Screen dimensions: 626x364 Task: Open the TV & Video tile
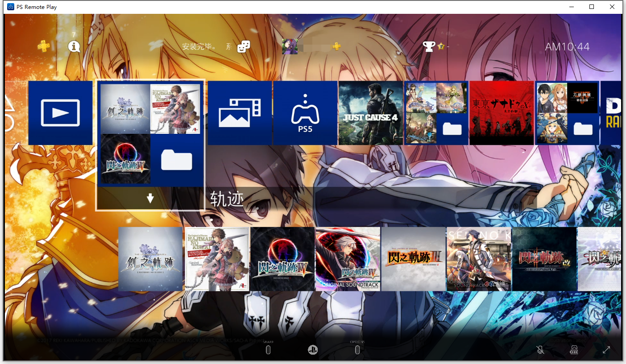pos(60,113)
